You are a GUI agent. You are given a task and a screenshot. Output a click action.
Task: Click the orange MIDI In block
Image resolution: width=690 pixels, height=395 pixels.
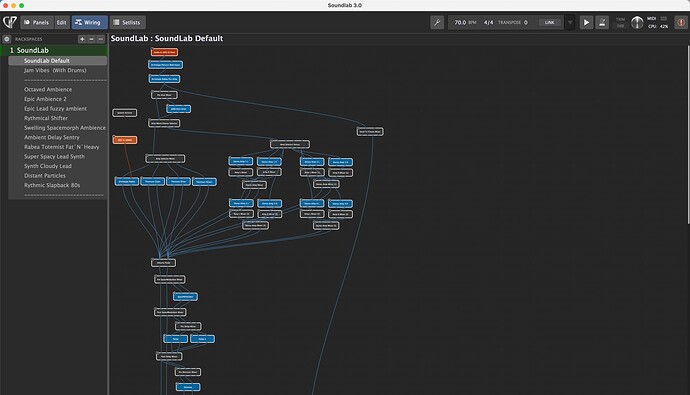tap(125, 140)
